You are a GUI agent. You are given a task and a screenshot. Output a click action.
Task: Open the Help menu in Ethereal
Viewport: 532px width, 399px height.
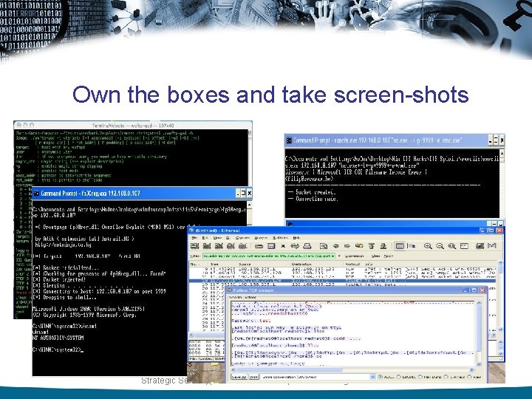[x=296, y=238]
